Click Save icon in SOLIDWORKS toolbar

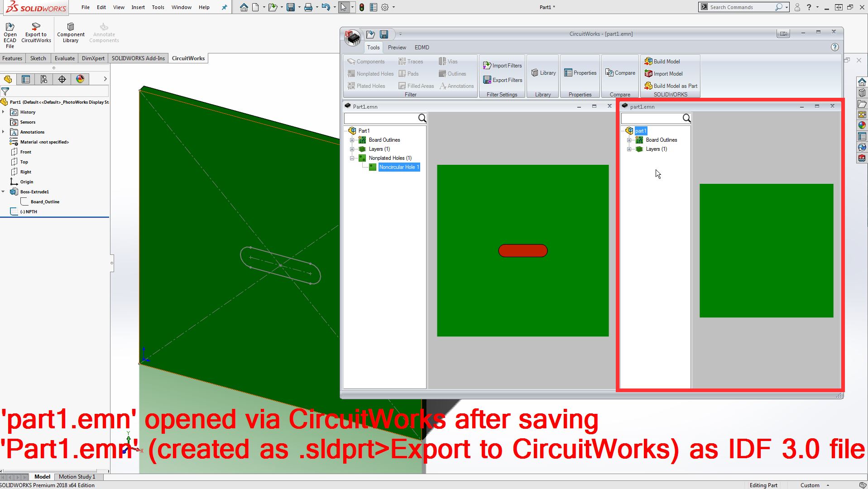[x=291, y=7]
